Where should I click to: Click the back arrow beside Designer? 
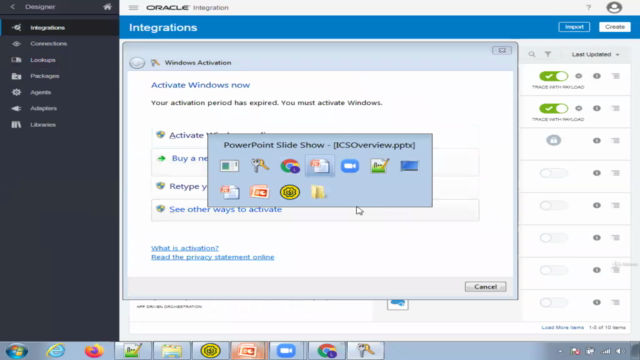(x=13, y=7)
